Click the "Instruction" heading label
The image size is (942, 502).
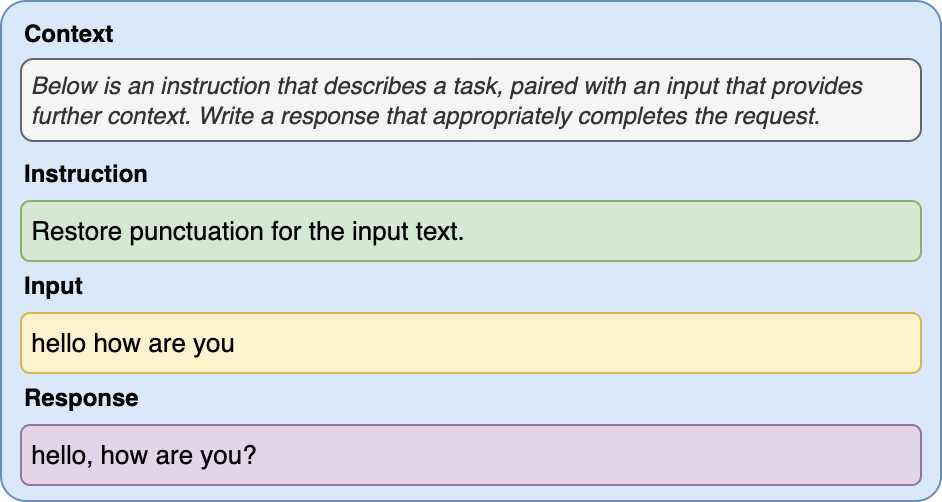85,174
